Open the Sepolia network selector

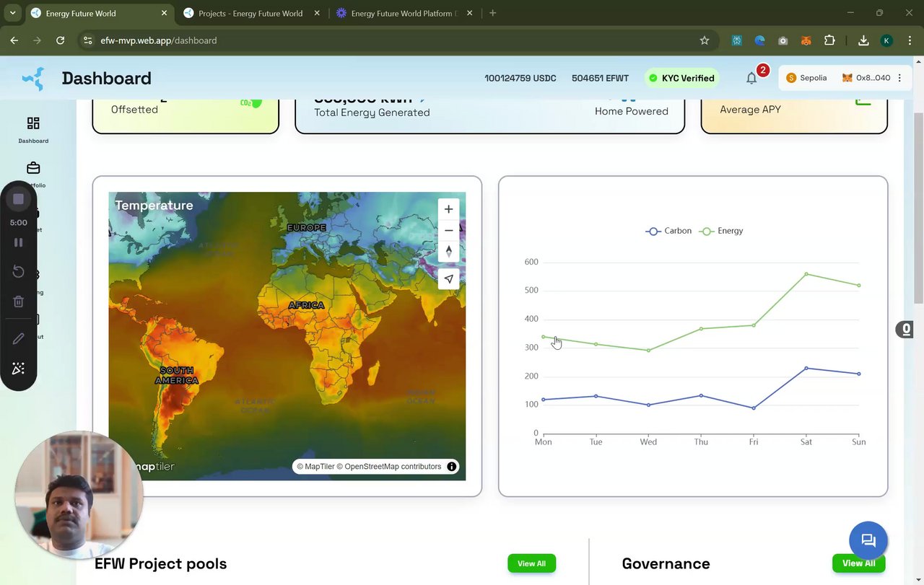click(806, 78)
